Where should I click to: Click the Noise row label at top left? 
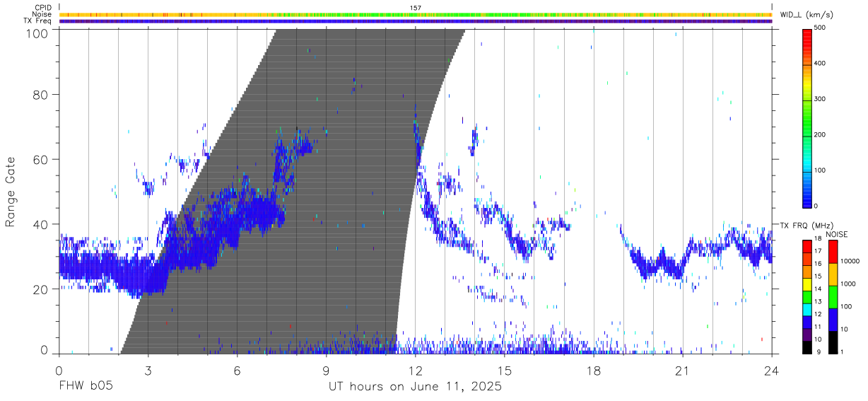[42, 14]
